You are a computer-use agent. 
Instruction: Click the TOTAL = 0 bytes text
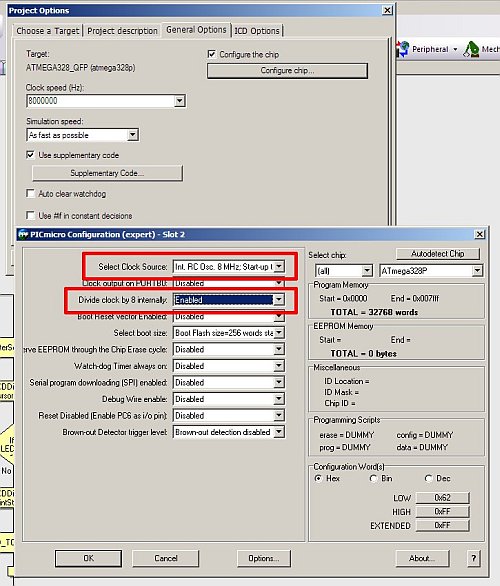[x=364, y=354]
